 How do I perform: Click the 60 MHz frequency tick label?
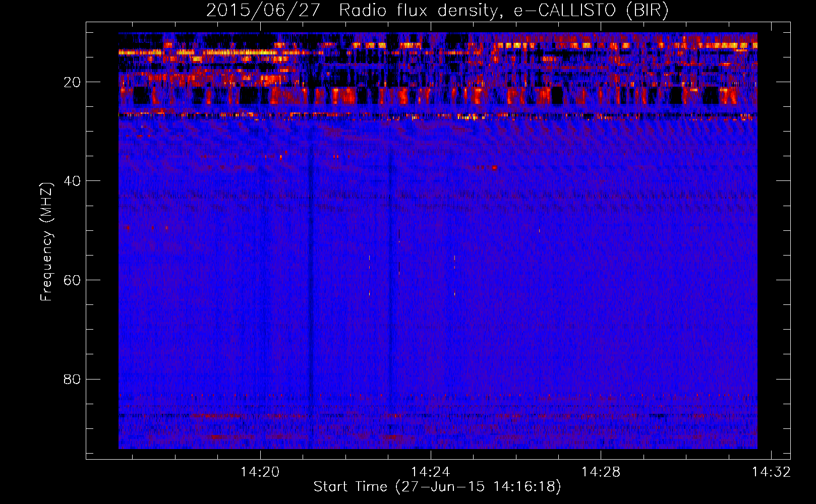[72, 280]
